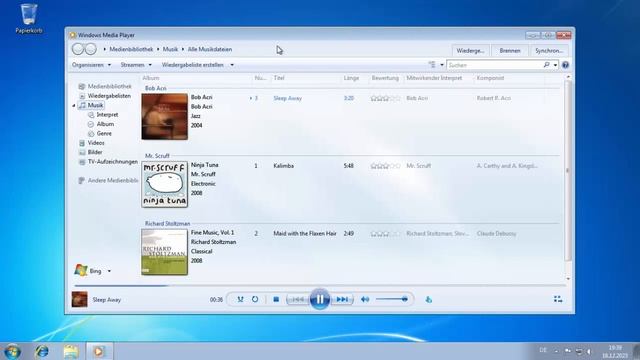Screen dimensions: 640x360
Task: Open the Synchronisieren tab
Action: coord(549,51)
